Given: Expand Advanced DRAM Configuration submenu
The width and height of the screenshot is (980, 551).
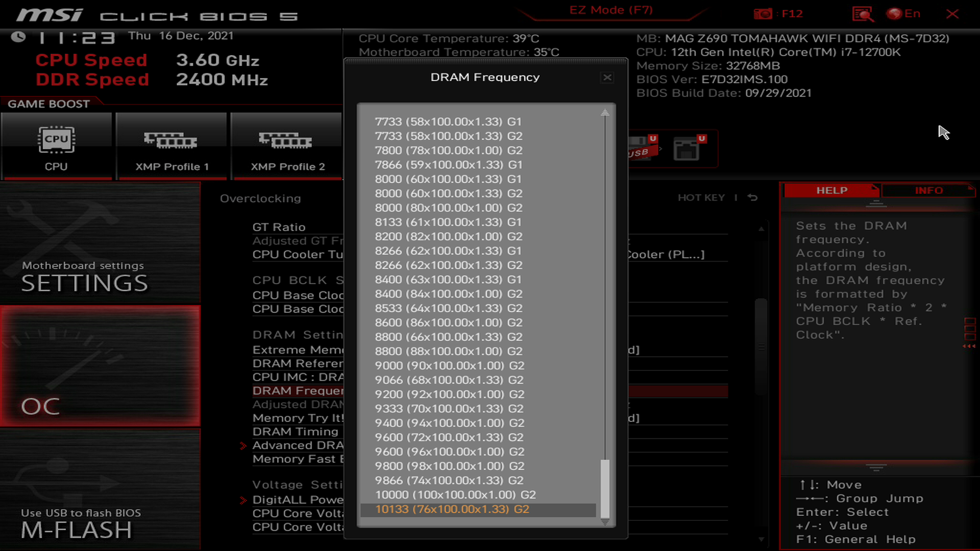Looking at the screenshot, I should (298, 445).
